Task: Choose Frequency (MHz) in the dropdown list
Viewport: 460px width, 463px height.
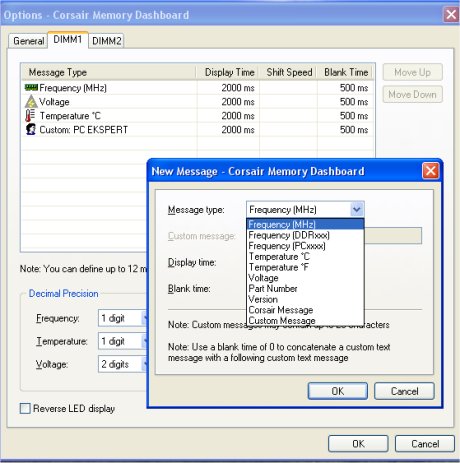Action: click(305, 224)
